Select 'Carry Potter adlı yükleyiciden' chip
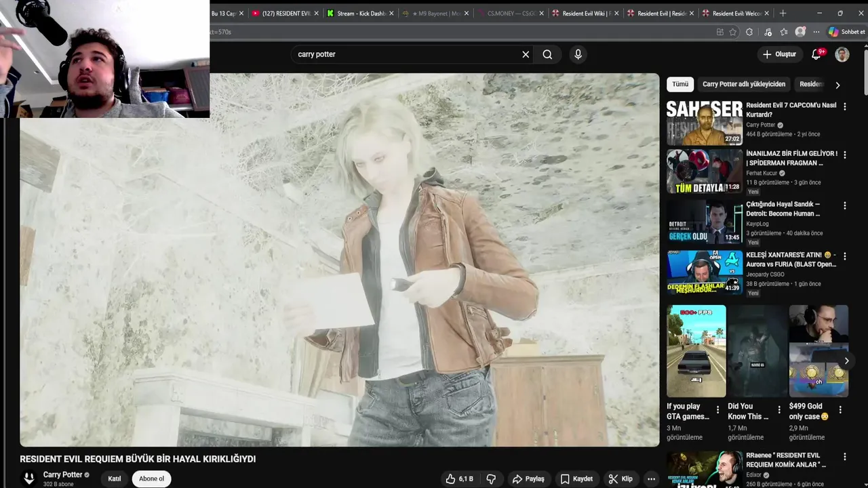This screenshot has height=488, width=868. coord(744,84)
